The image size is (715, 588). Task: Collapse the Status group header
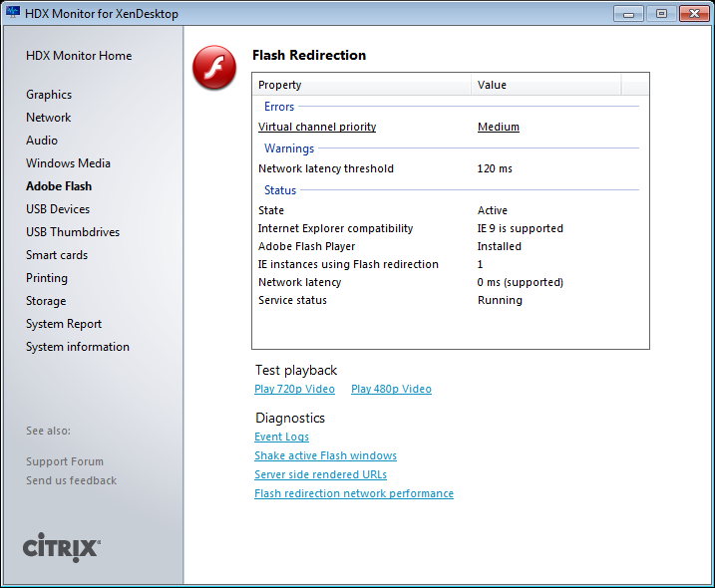click(280, 190)
